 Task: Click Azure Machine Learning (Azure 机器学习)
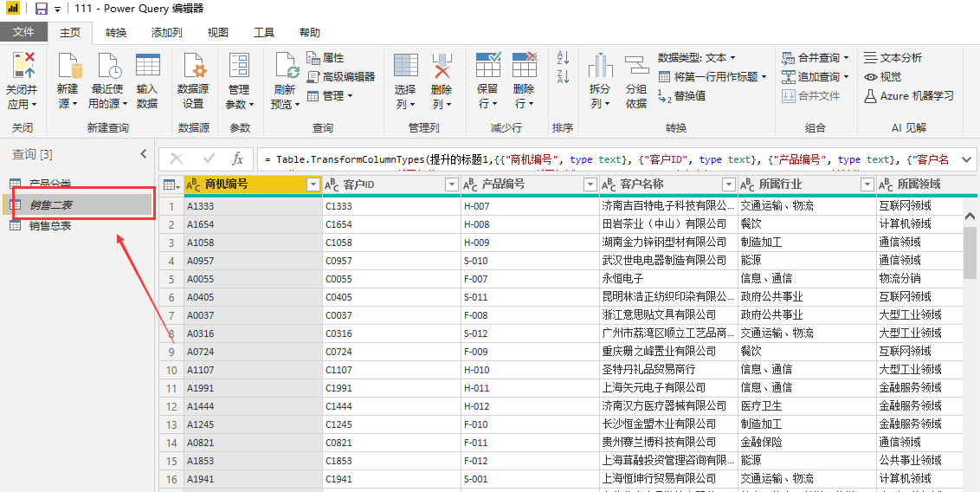coord(909,95)
